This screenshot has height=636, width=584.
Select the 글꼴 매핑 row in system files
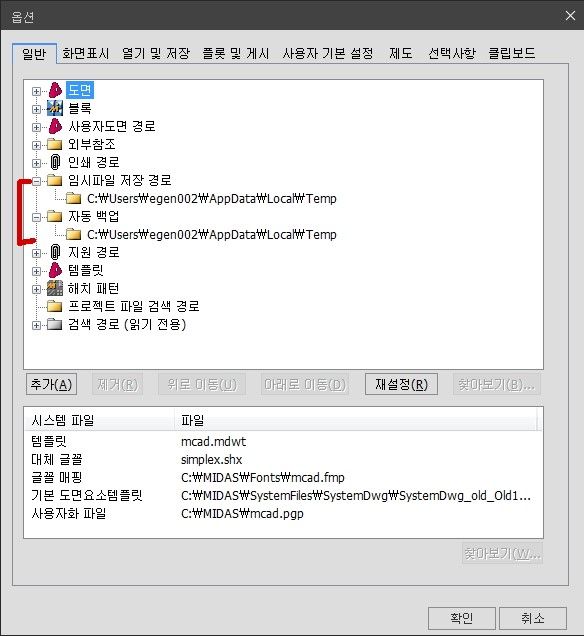[x=283, y=477]
